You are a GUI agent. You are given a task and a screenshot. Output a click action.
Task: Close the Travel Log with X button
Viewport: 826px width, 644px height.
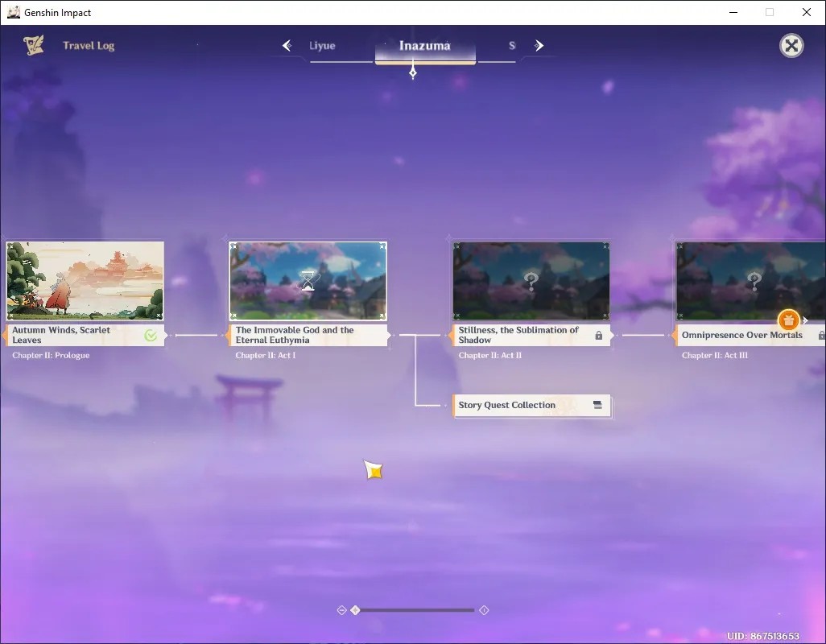(791, 46)
